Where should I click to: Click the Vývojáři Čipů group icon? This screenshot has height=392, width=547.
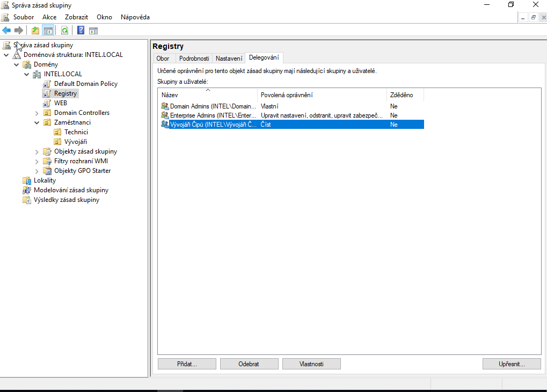(x=165, y=124)
